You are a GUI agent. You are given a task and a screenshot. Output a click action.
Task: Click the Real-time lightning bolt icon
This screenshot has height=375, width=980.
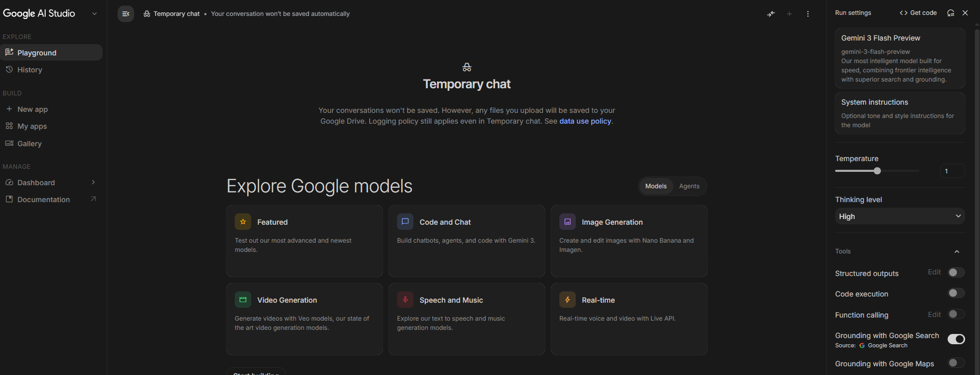tap(568, 300)
